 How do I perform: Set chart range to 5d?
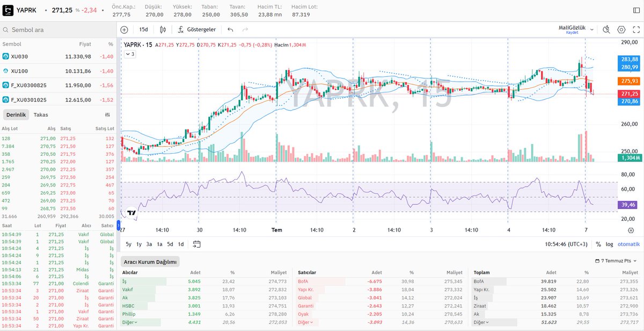point(170,244)
